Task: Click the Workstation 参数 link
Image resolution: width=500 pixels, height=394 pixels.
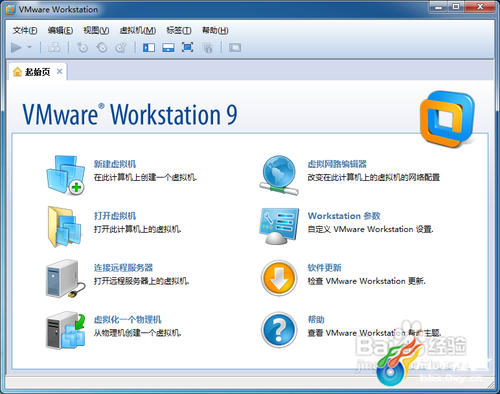Action: [x=344, y=216]
